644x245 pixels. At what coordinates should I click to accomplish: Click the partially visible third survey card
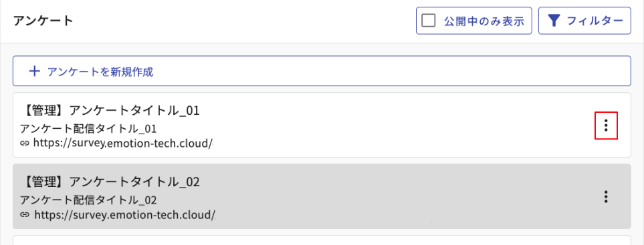coord(322,240)
